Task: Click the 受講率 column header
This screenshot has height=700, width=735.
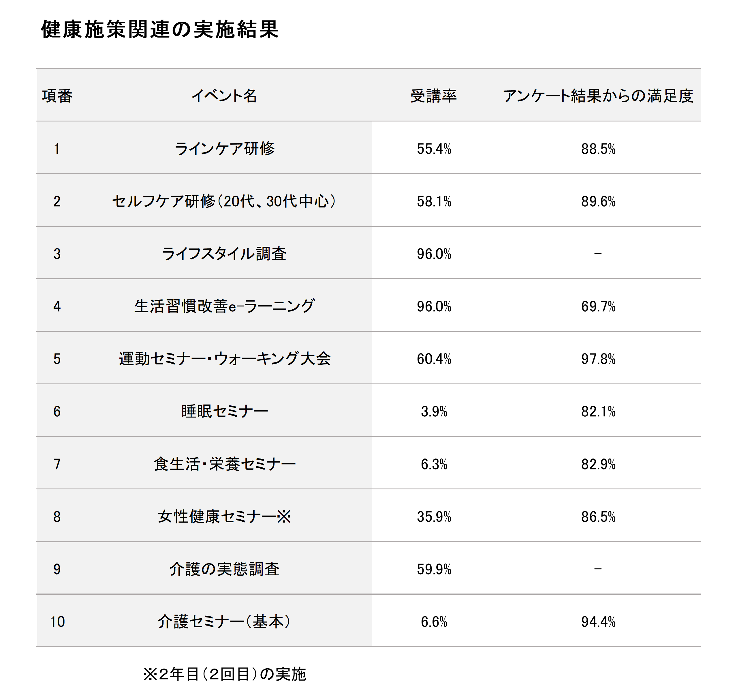Action: tap(434, 96)
